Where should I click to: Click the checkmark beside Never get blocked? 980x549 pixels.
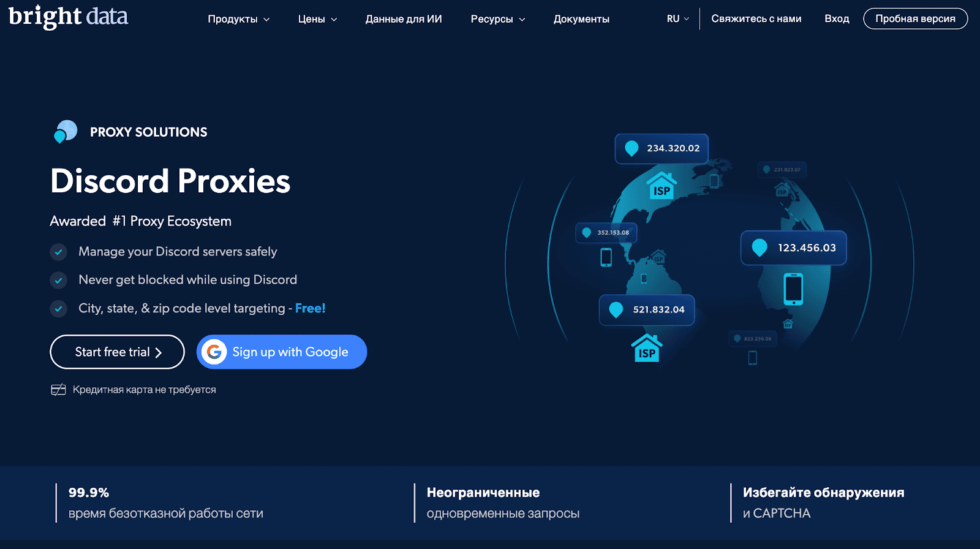click(x=58, y=280)
